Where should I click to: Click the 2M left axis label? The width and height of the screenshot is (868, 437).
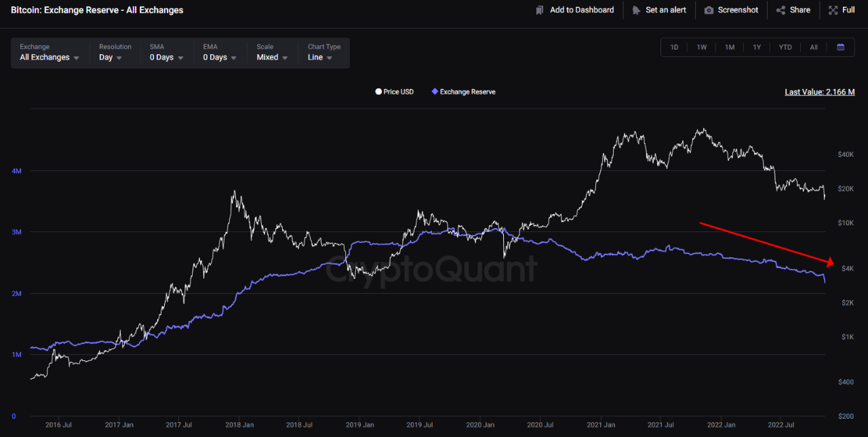pyautogui.click(x=17, y=293)
